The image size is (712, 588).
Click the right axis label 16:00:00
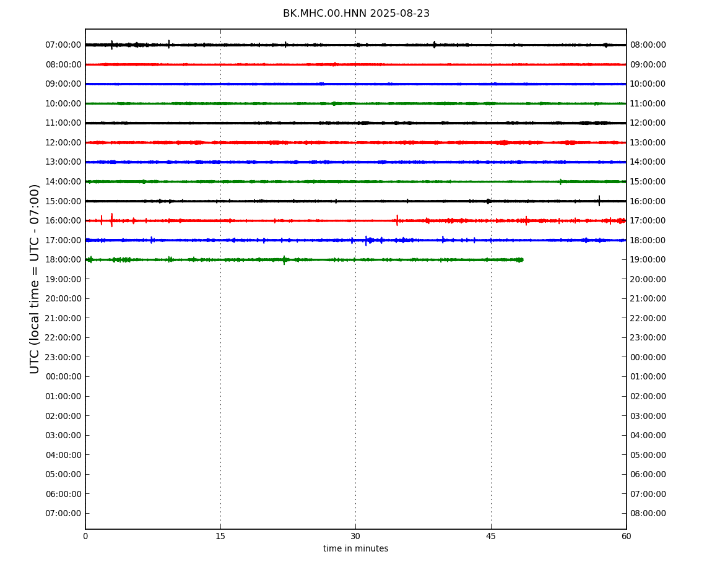coord(648,201)
